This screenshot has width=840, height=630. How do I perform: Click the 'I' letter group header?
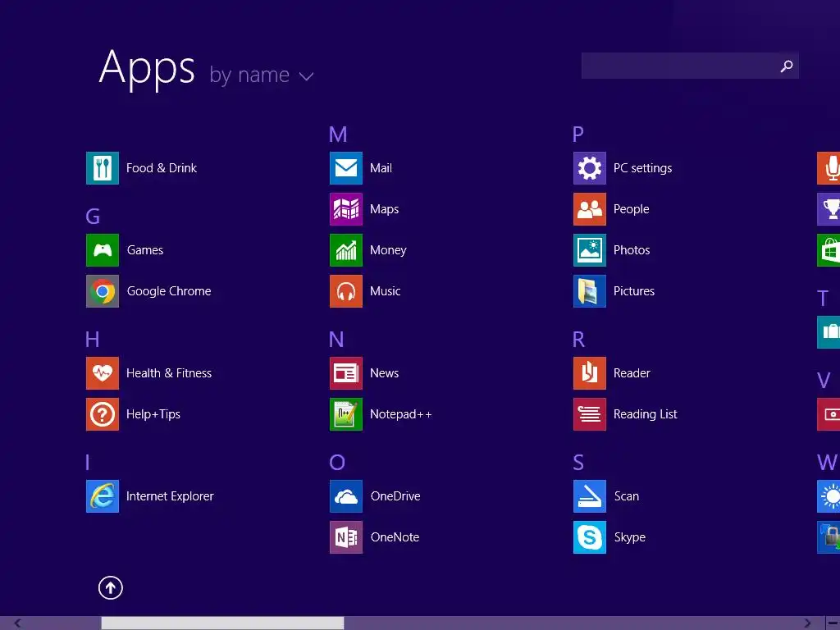(x=87, y=463)
